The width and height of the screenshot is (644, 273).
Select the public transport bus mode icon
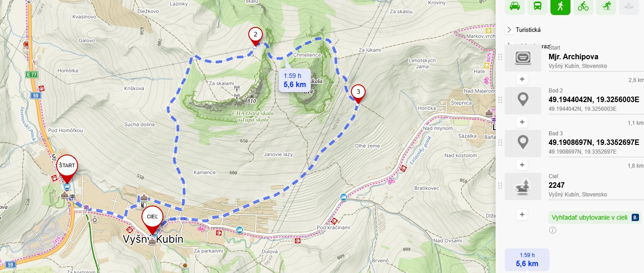(x=538, y=6)
